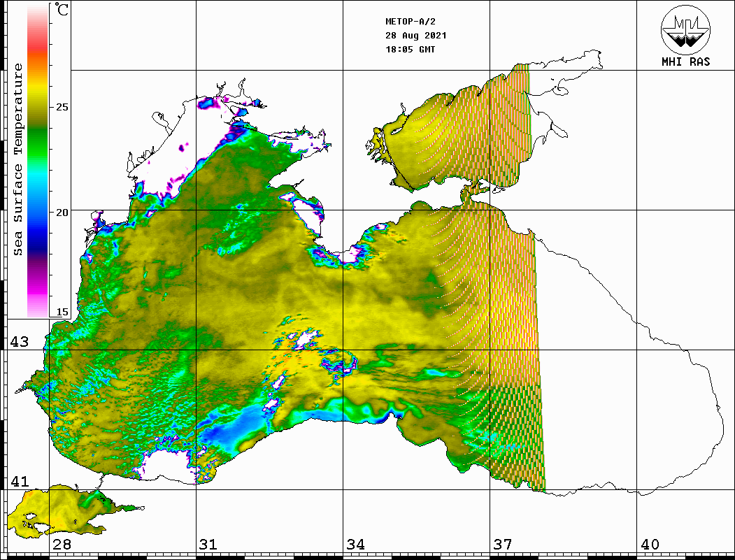Click the longitude 40 label
Image resolution: width=735 pixels, height=560 pixels.
point(650,545)
